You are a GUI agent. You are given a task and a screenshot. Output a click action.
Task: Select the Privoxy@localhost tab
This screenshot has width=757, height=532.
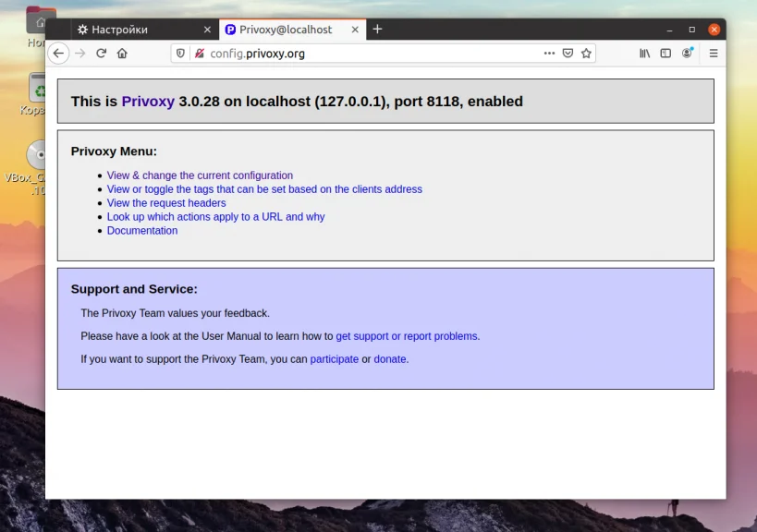tap(292, 30)
